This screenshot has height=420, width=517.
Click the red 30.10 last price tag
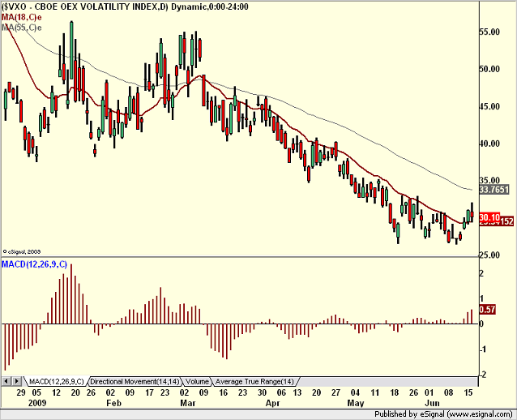point(489,217)
